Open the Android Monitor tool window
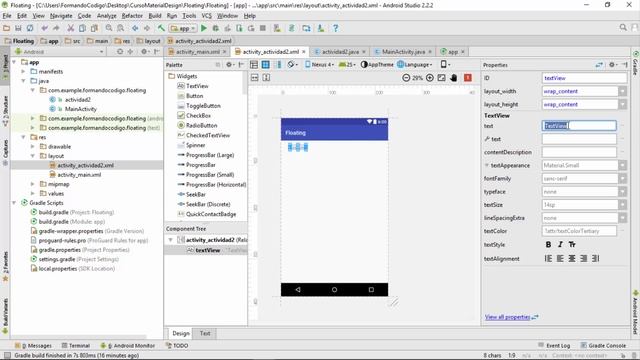 (x=128, y=345)
